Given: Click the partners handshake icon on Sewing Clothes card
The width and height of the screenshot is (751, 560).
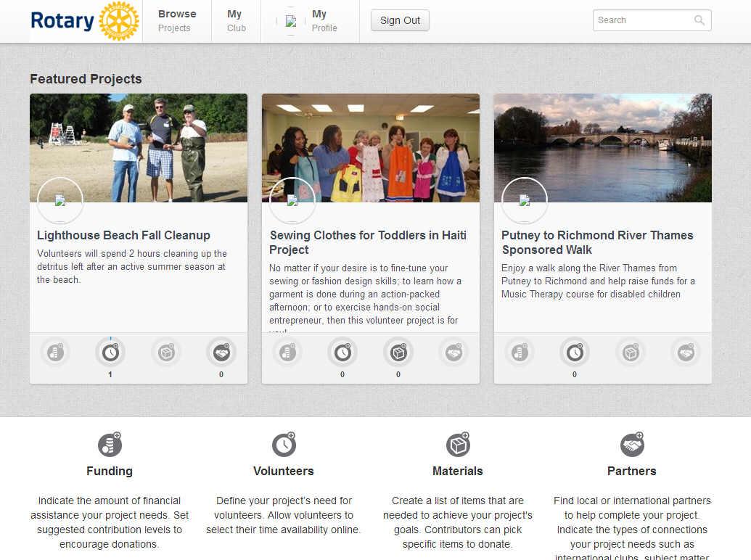Looking at the screenshot, I should pyautogui.click(x=454, y=353).
